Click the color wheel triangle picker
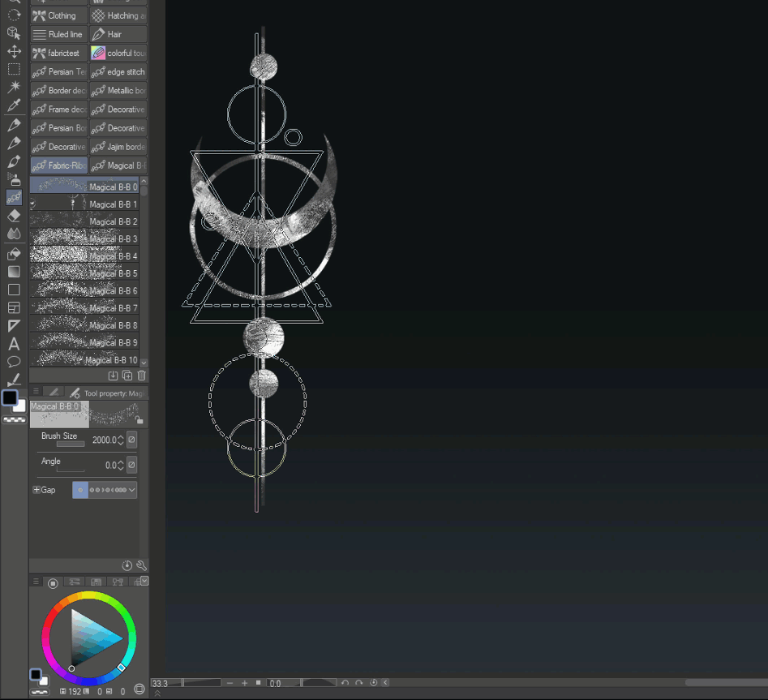The height and width of the screenshot is (700, 768). [92, 638]
